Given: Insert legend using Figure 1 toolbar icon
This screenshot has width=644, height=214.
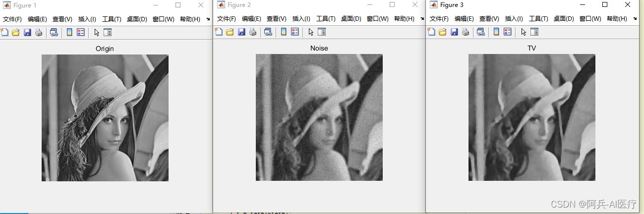Looking at the screenshot, I should (80, 33).
